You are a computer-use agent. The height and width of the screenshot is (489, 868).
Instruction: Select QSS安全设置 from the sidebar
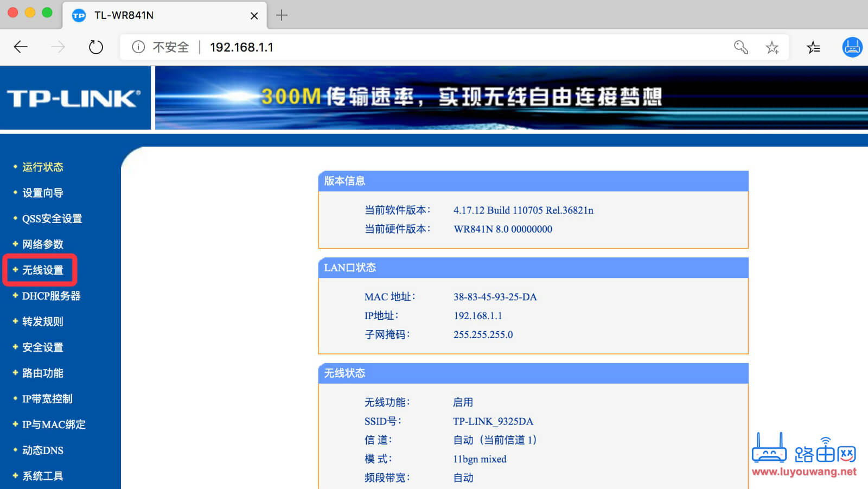pyautogui.click(x=52, y=218)
